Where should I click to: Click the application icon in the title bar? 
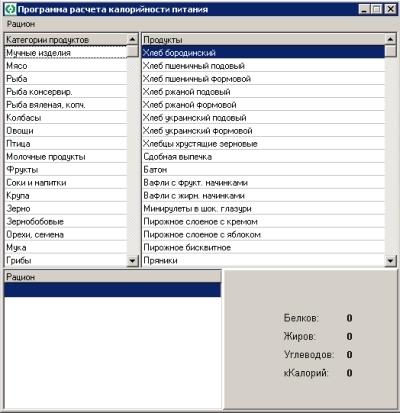pyautogui.click(x=11, y=9)
